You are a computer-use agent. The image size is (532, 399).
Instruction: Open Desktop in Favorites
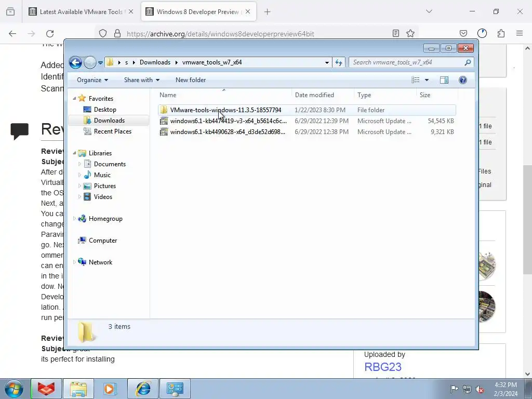tap(105, 110)
